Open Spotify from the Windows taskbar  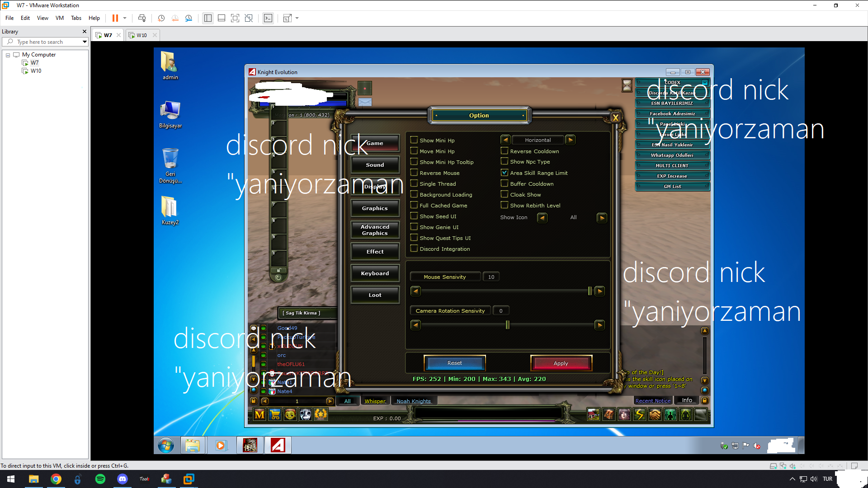(100, 479)
